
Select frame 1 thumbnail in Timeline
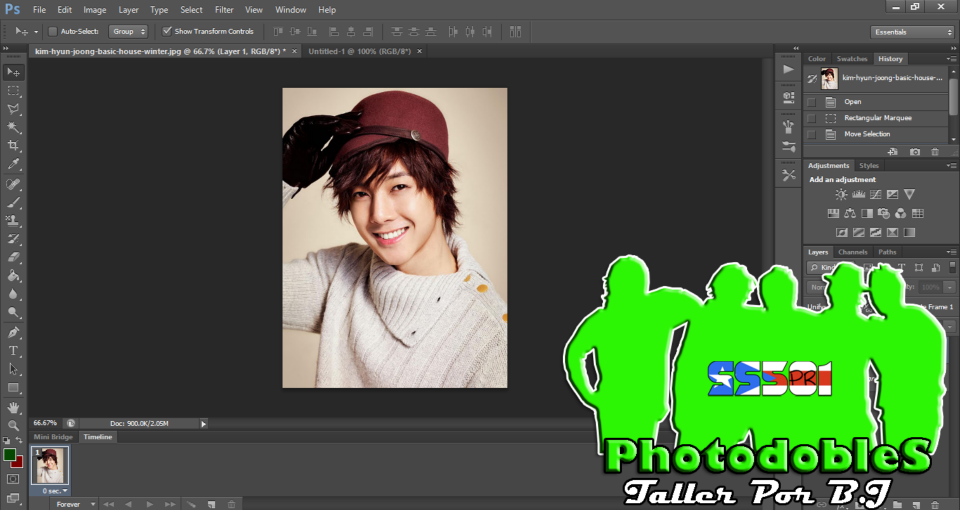[x=50, y=466]
